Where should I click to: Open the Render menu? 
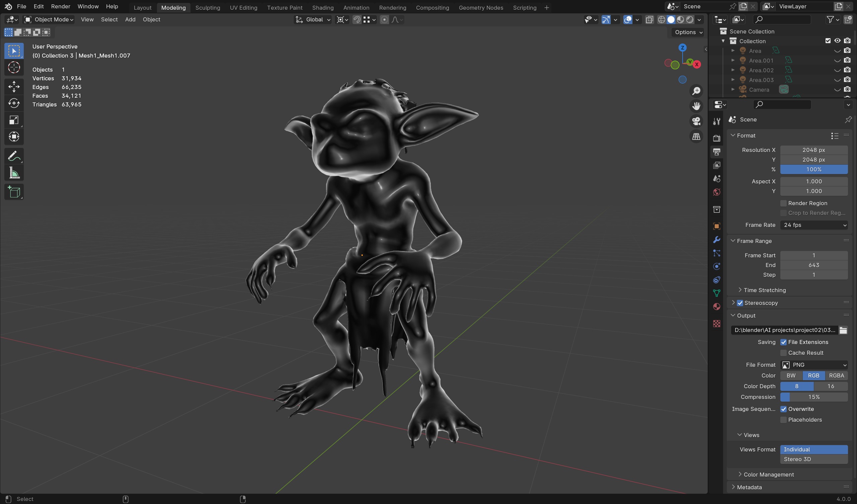click(x=61, y=6)
